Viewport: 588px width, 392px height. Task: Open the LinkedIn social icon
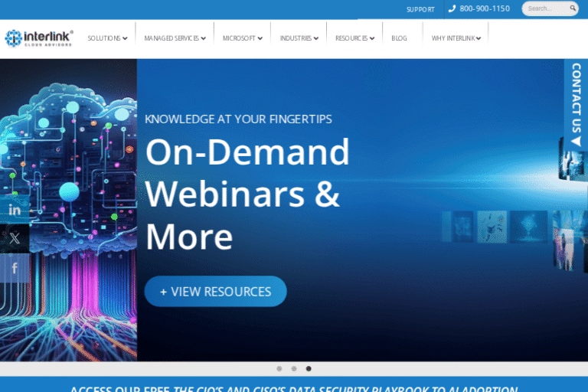[x=15, y=209]
